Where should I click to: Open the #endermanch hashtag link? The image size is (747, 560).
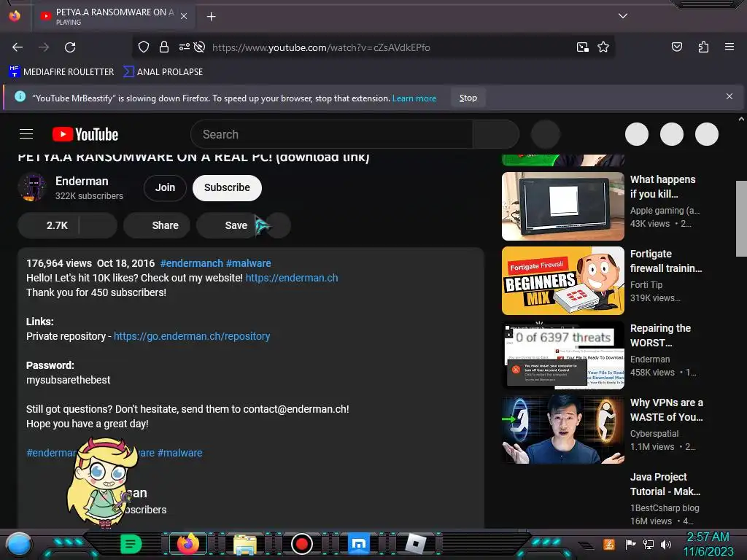pos(192,263)
